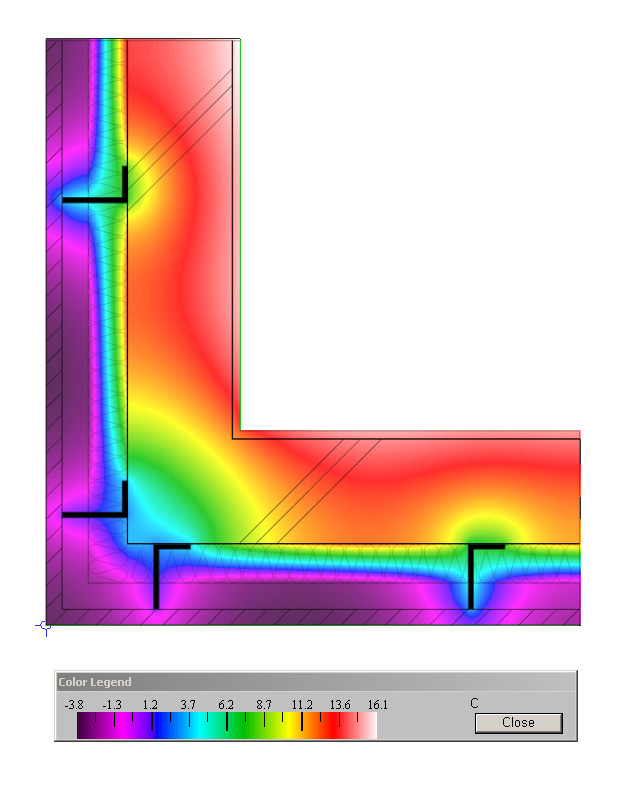Select the vertical steel bracket near the bottom-left corner
This screenshot has height=806, width=624.
click(x=156, y=578)
